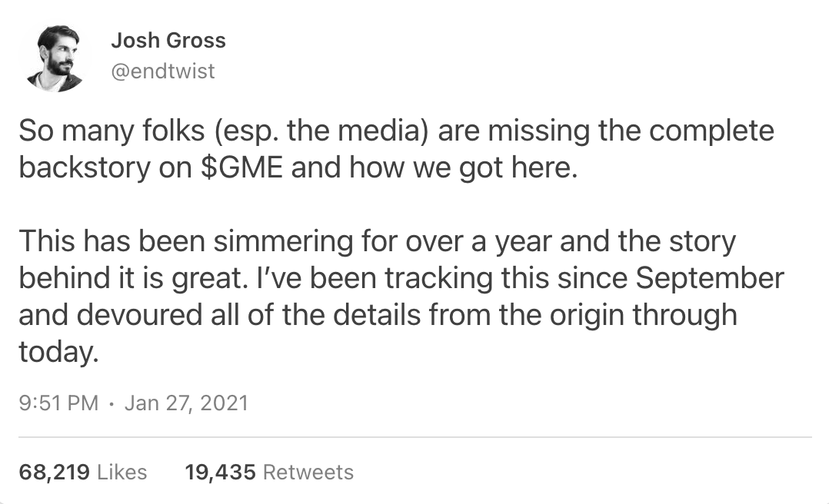Screen dimensions: 829x504
Task: Click the phrase '(esp. the media)'
Action: (321, 131)
